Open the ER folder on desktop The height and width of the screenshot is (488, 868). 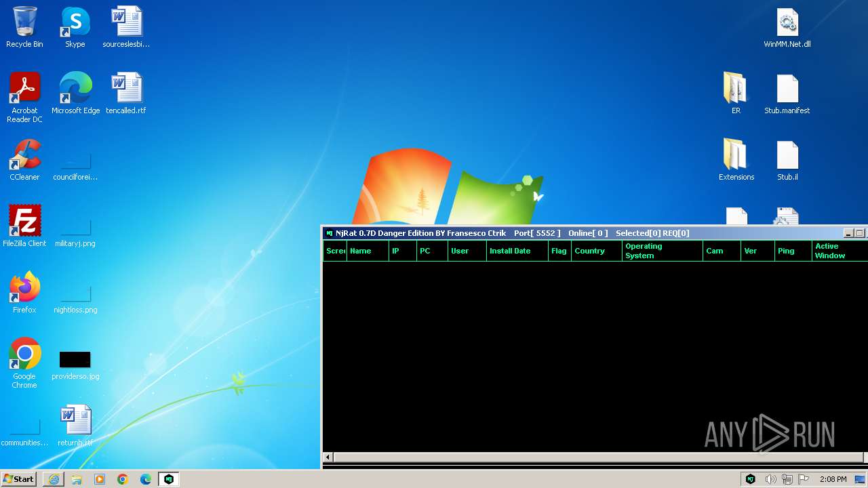pyautogui.click(x=736, y=94)
